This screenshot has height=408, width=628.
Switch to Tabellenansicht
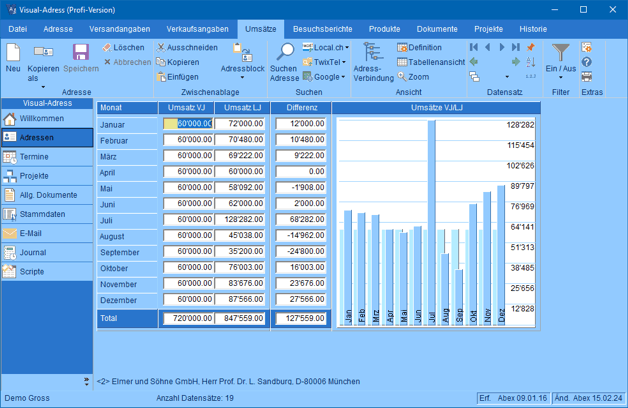pos(431,62)
